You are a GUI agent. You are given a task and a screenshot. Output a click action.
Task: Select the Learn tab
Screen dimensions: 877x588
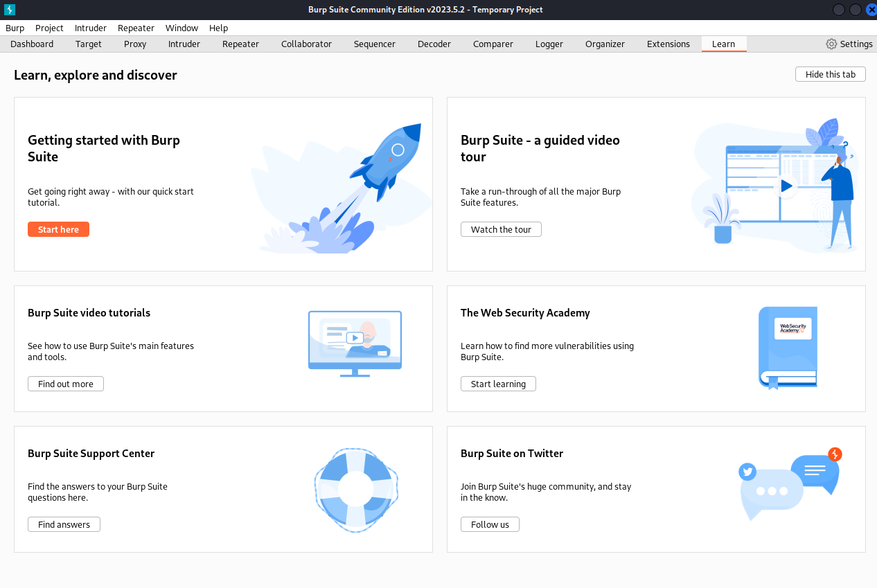coord(724,44)
